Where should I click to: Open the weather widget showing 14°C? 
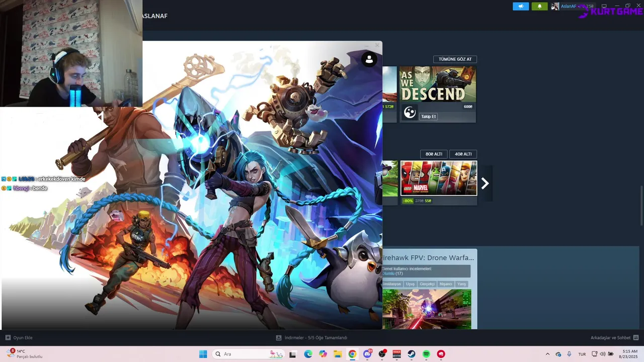click(x=24, y=354)
